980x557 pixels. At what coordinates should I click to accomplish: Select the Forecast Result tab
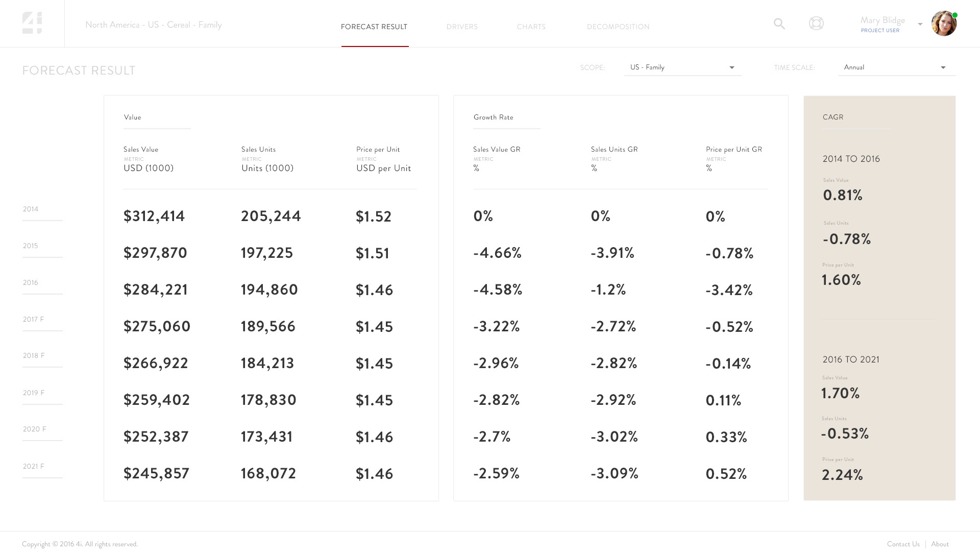[x=374, y=27]
